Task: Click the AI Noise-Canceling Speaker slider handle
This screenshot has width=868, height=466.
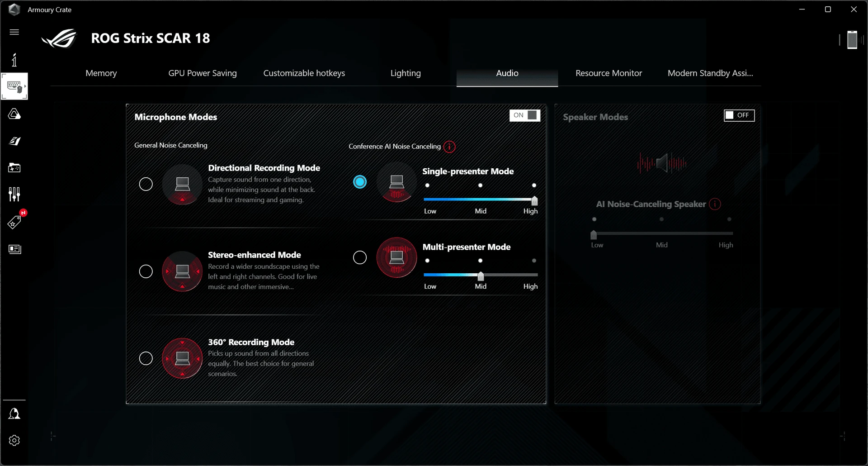Action: point(594,234)
